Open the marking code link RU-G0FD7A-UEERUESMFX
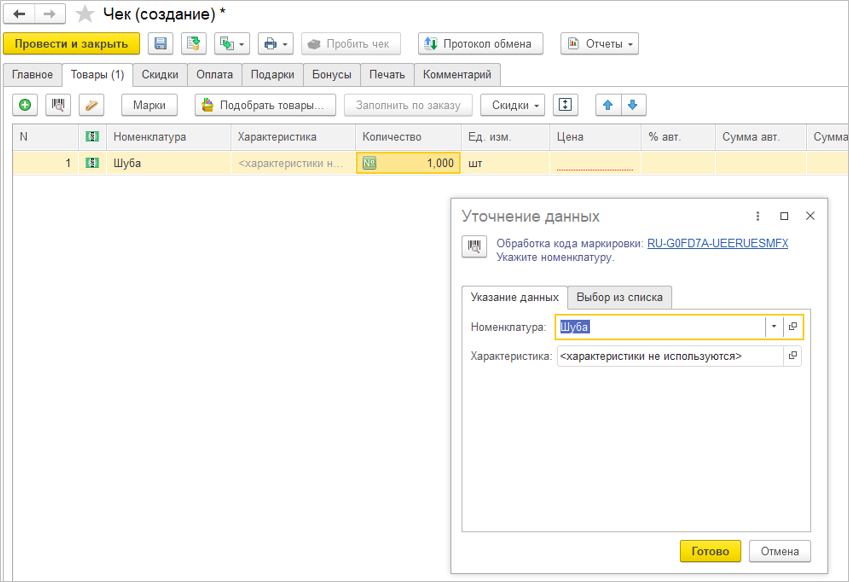849x582 pixels. [717, 243]
